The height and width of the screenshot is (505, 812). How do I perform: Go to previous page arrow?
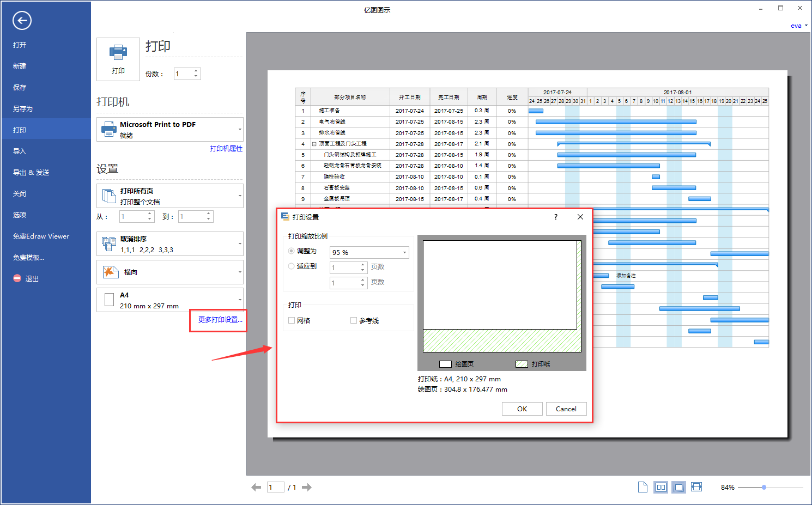coord(256,487)
